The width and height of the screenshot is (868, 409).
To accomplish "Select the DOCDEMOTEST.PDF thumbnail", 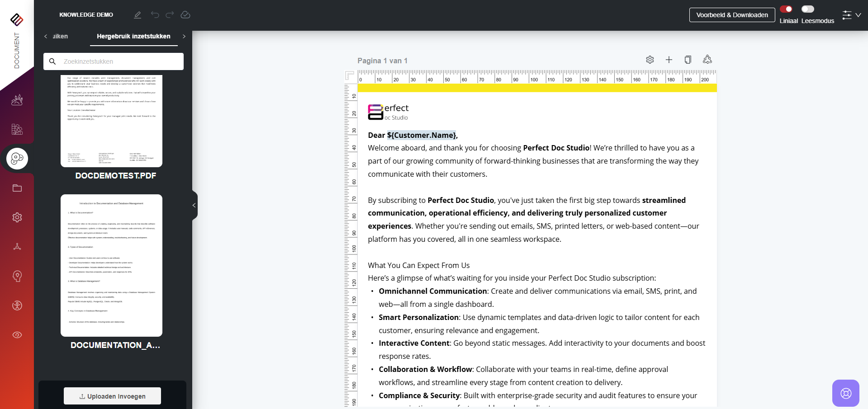I will pyautogui.click(x=111, y=121).
